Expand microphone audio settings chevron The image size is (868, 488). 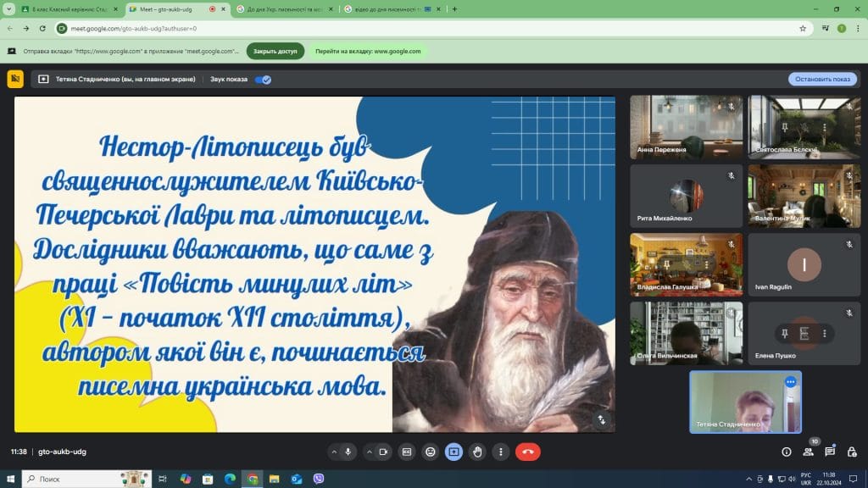(x=334, y=452)
